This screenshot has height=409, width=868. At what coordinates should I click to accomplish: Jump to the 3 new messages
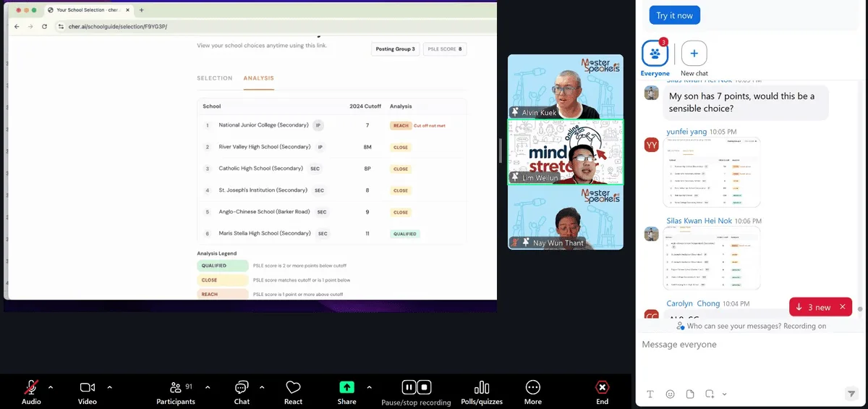click(x=813, y=307)
